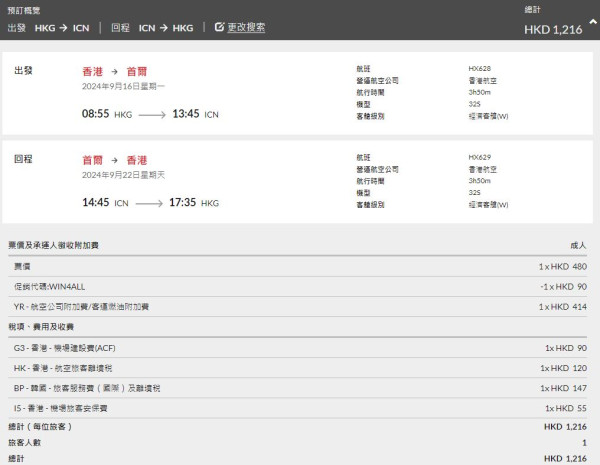The width and height of the screenshot is (600, 465).
Task: Click the surcharge amount 1 x HKD 414
Action: point(562,307)
